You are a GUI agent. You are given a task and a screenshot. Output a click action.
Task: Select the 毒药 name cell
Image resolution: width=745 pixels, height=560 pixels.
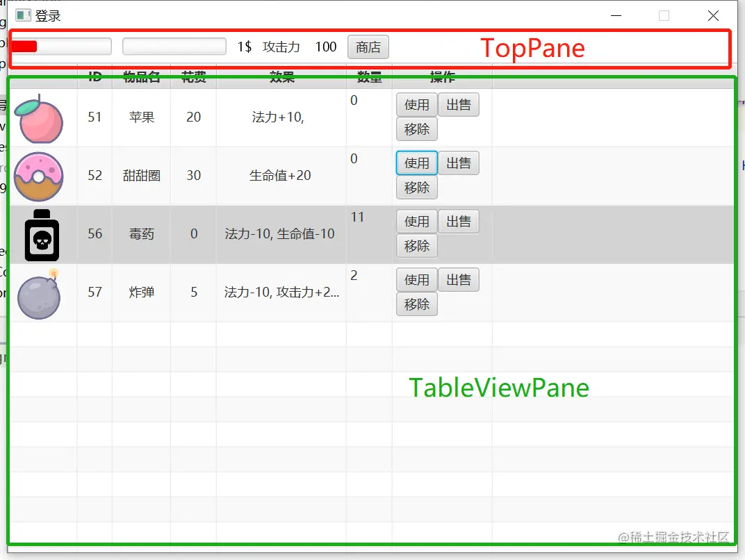point(142,234)
